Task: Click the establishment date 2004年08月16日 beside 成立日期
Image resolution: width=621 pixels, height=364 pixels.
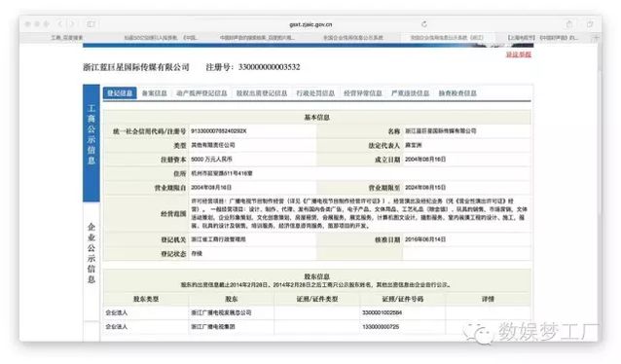Action: (x=425, y=160)
